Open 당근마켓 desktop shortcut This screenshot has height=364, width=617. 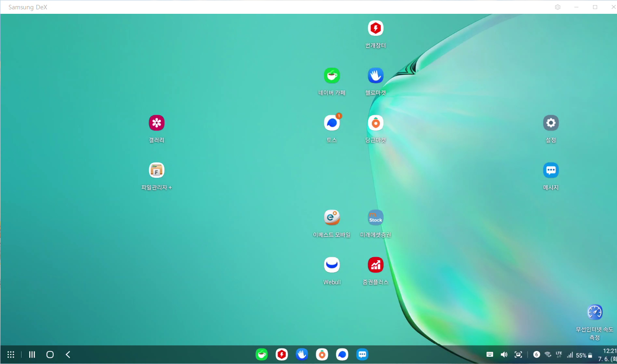pyautogui.click(x=376, y=123)
